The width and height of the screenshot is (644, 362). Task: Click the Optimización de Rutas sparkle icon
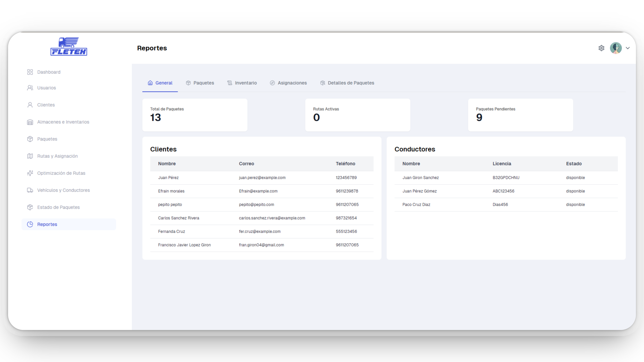pyautogui.click(x=30, y=173)
